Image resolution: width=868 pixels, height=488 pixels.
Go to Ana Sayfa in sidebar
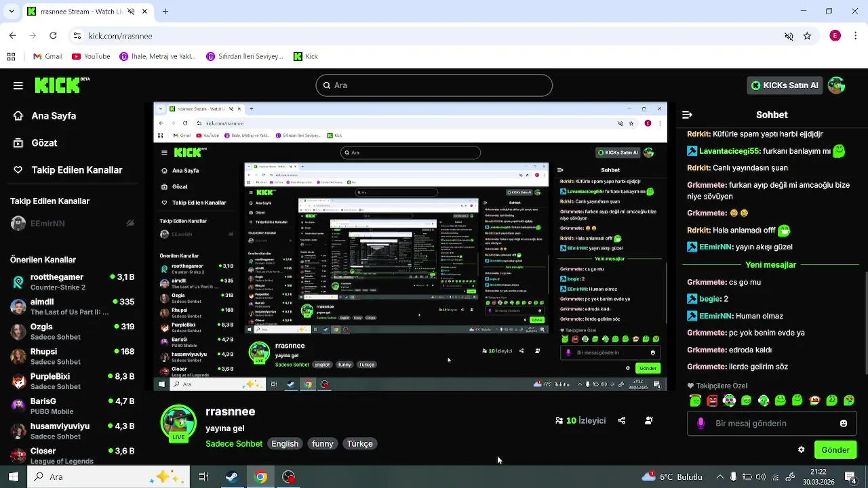click(x=45, y=116)
